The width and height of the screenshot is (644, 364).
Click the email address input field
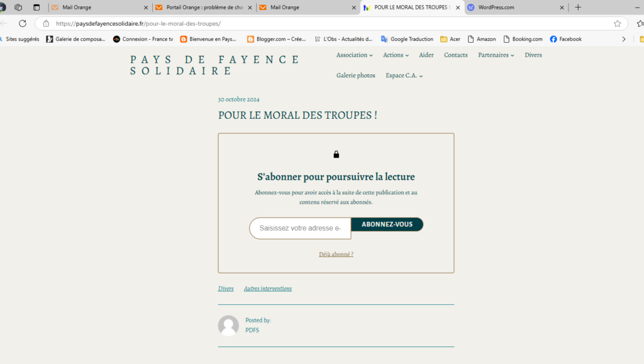[x=300, y=228]
